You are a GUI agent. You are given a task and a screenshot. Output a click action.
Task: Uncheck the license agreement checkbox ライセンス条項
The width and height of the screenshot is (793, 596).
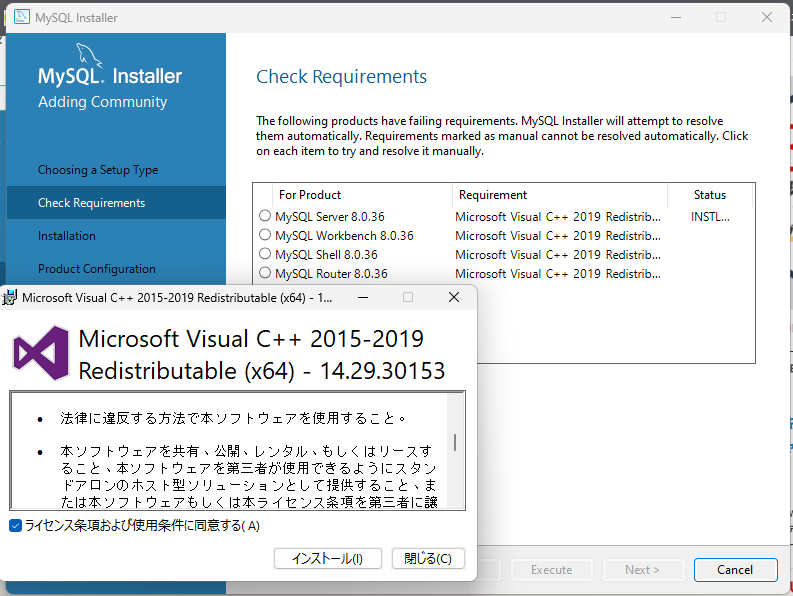click(x=16, y=526)
